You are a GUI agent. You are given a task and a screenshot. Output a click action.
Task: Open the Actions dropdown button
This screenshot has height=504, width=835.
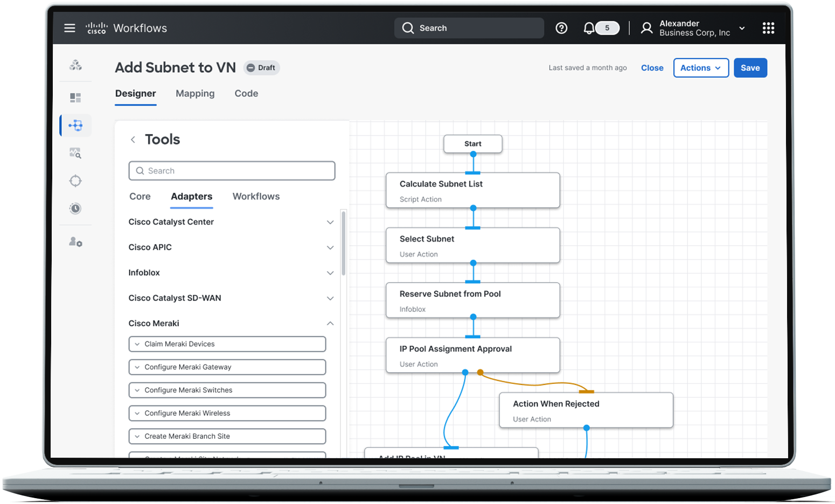[700, 68]
